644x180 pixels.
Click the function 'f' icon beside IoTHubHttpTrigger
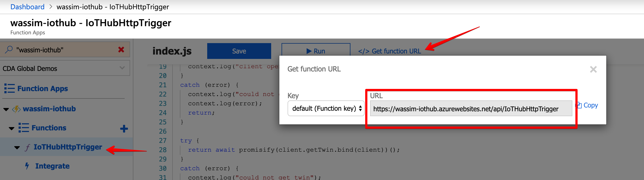point(27,147)
